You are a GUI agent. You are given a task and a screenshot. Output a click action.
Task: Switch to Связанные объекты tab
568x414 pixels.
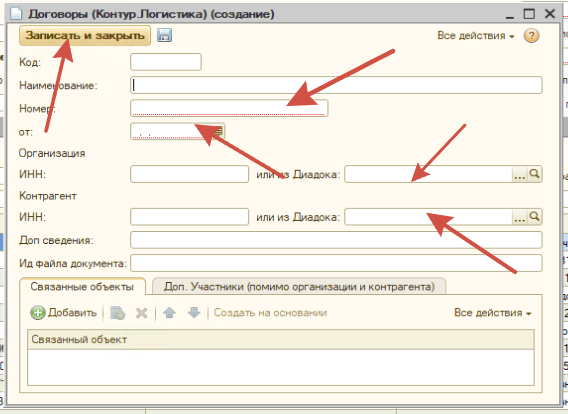pyautogui.click(x=82, y=287)
